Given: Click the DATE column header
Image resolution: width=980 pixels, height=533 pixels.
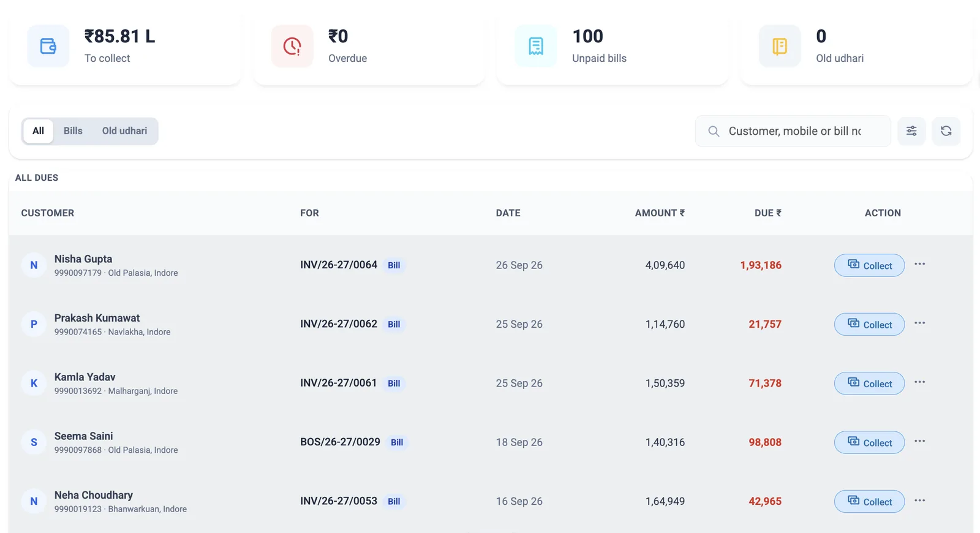Looking at the screenshot, I should click(x=508, y=213).
